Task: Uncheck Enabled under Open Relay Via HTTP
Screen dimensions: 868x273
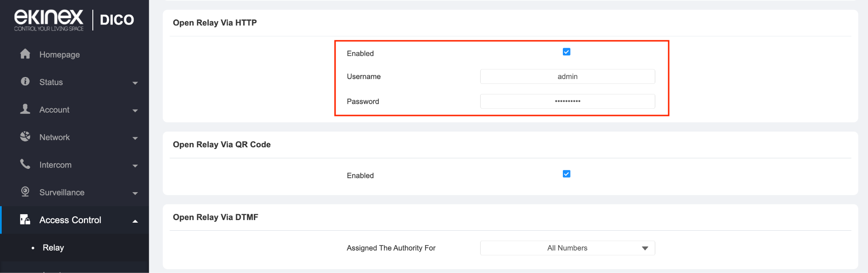Action: point(567,52)
